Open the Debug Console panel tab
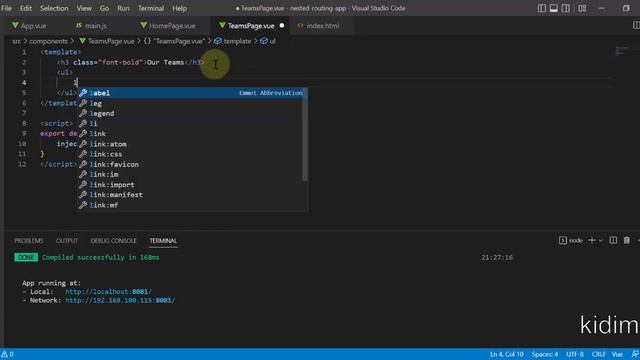Screen dimensions: 640x360 point(113,241)
